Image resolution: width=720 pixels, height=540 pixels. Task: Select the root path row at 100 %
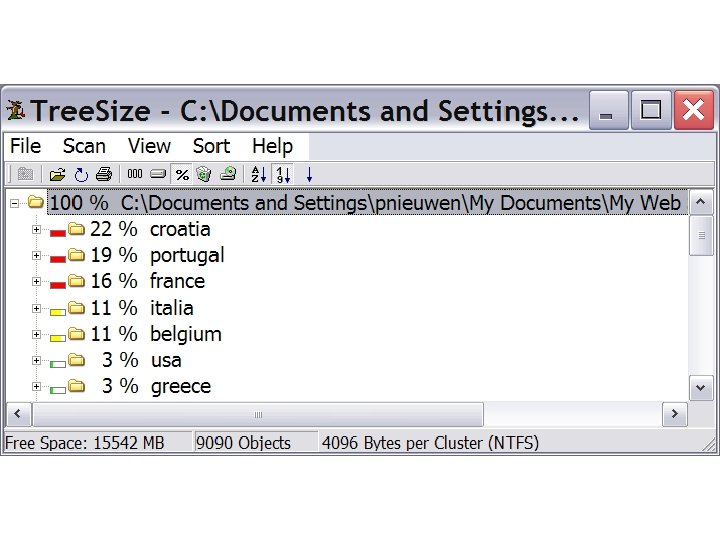368,202
